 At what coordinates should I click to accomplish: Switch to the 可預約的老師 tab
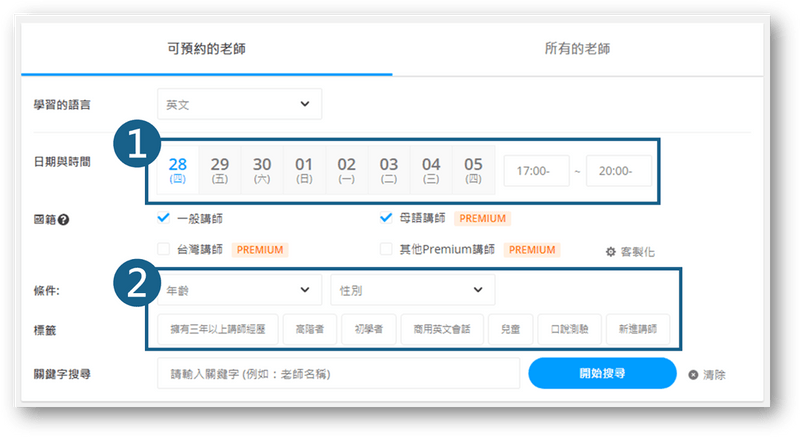(207, 47)
